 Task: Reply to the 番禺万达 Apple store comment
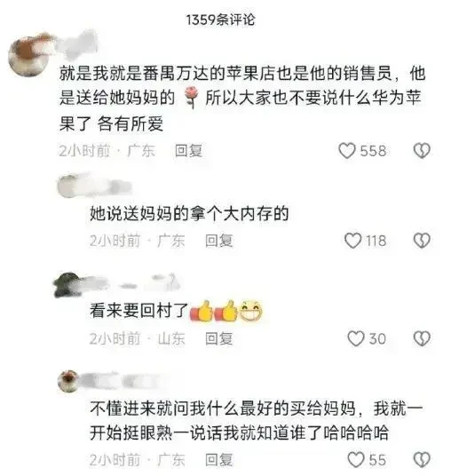click(188, 151)
